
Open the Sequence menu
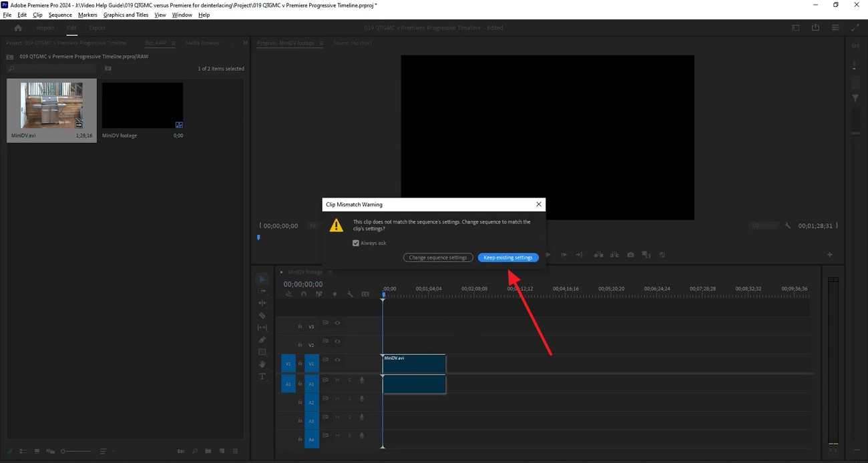[x=60, y=15]
